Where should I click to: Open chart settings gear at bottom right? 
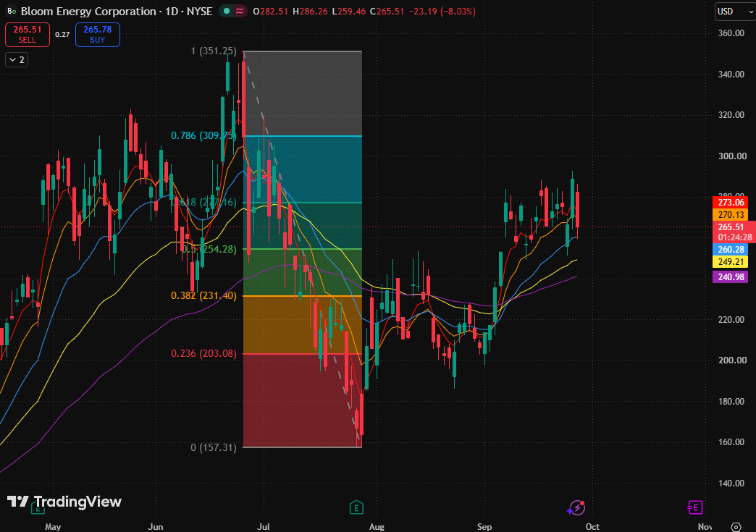point(736,527)
